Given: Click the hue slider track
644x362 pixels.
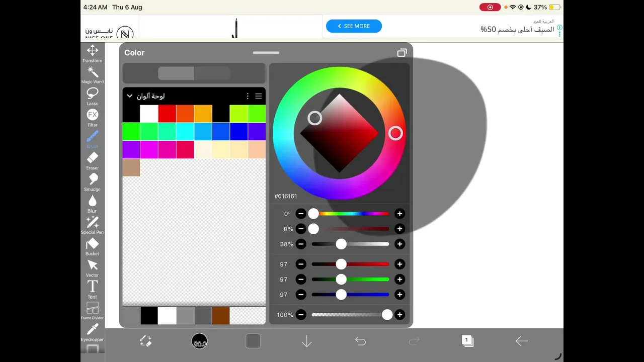Looking at the screenshot, I should pos(351,214).
